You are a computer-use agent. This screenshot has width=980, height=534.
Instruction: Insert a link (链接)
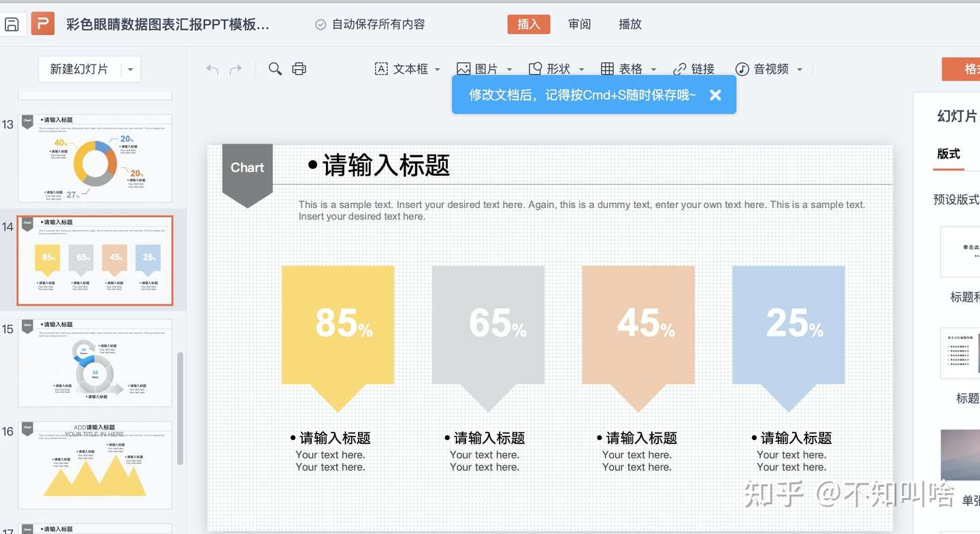[x=694, y=69]
